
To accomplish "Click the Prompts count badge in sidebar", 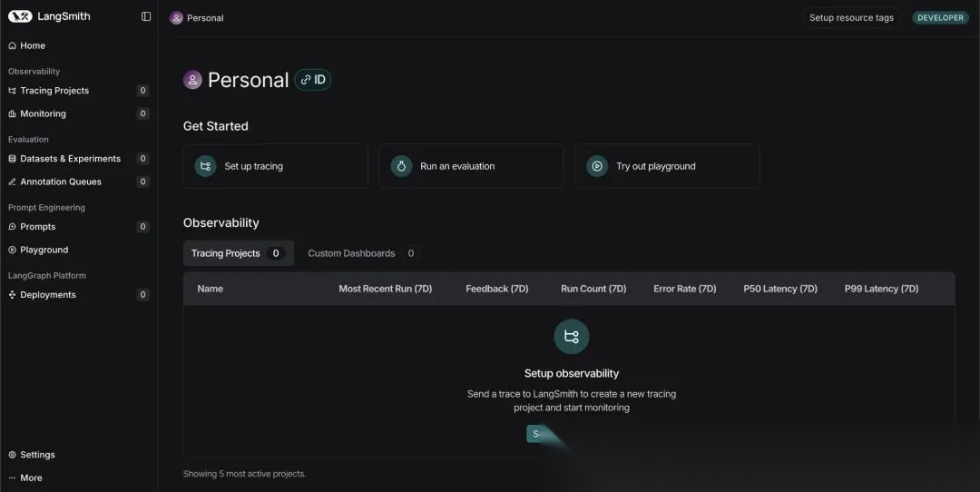I will [x=142, y=227].
